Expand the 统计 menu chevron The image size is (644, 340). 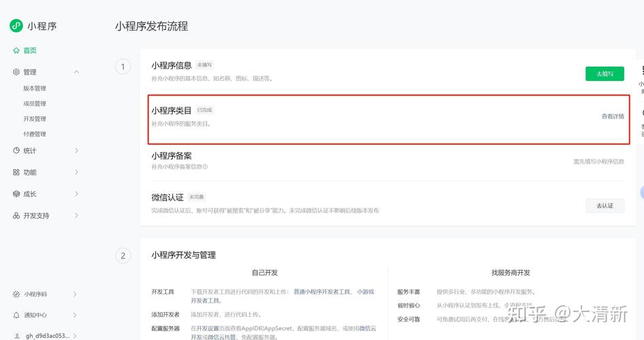point(76,151)
